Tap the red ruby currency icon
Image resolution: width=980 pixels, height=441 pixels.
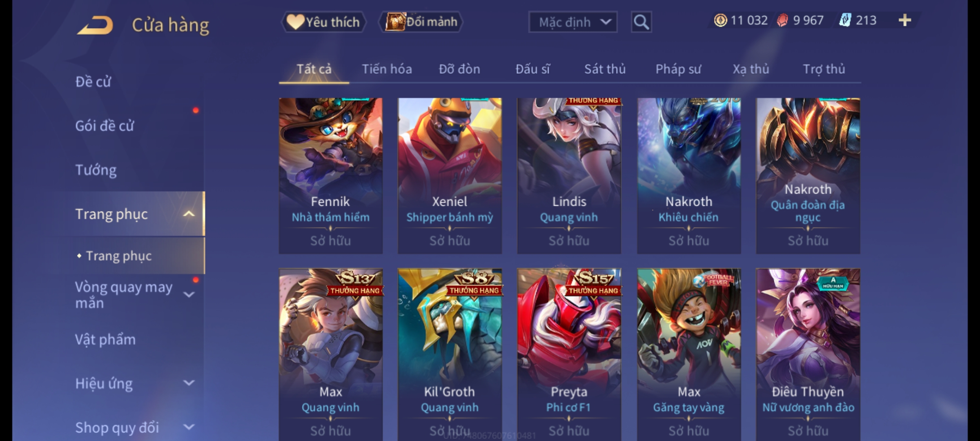point(782,20)
